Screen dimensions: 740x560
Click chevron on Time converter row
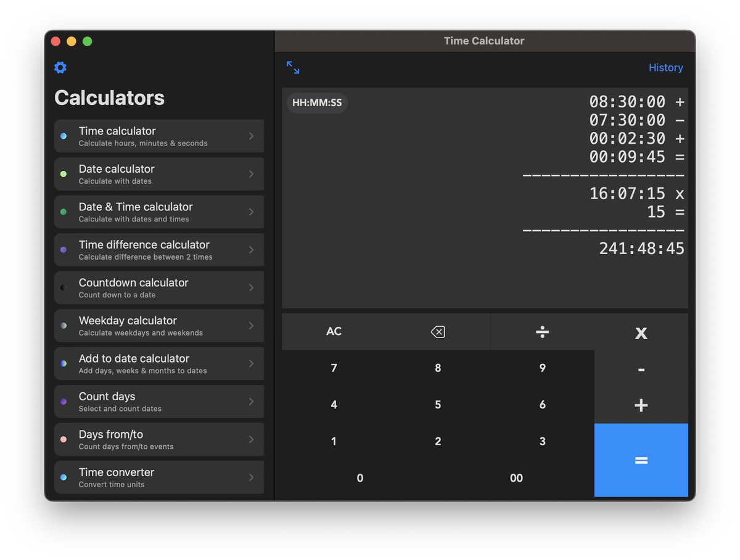[x=251, y=477]
